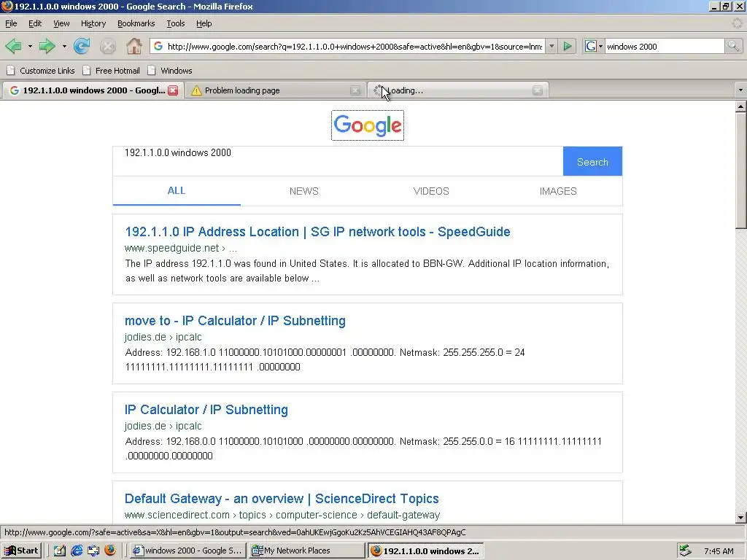Close the Loading tab
747x560 pixels.
pos(538,90)
